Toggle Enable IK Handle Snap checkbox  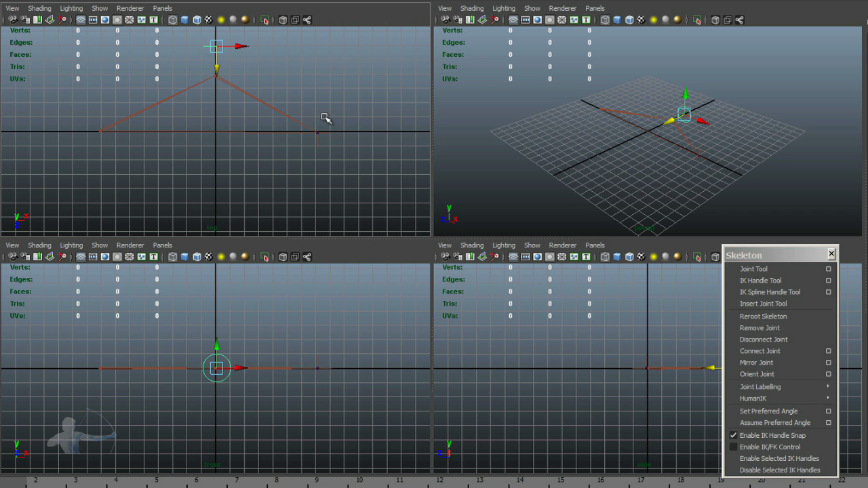[733, 435]
